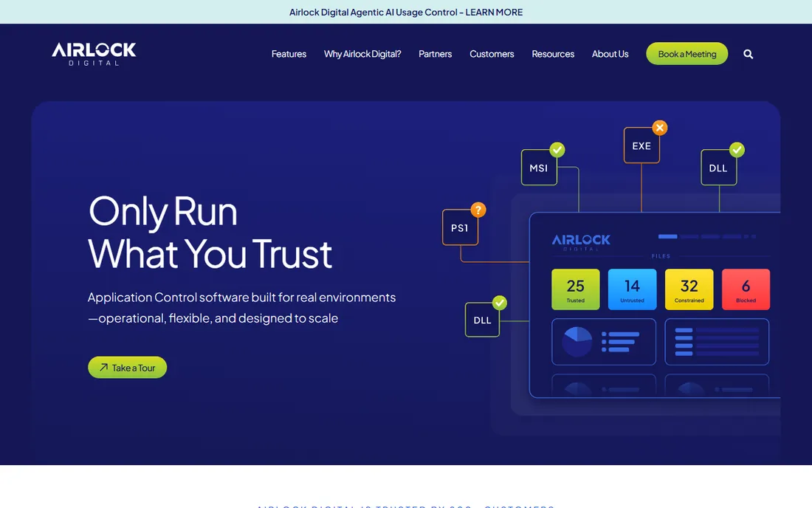The image size is (812, 508).
Task: Click the Book a Meeting button
Action: pos(687,54)
